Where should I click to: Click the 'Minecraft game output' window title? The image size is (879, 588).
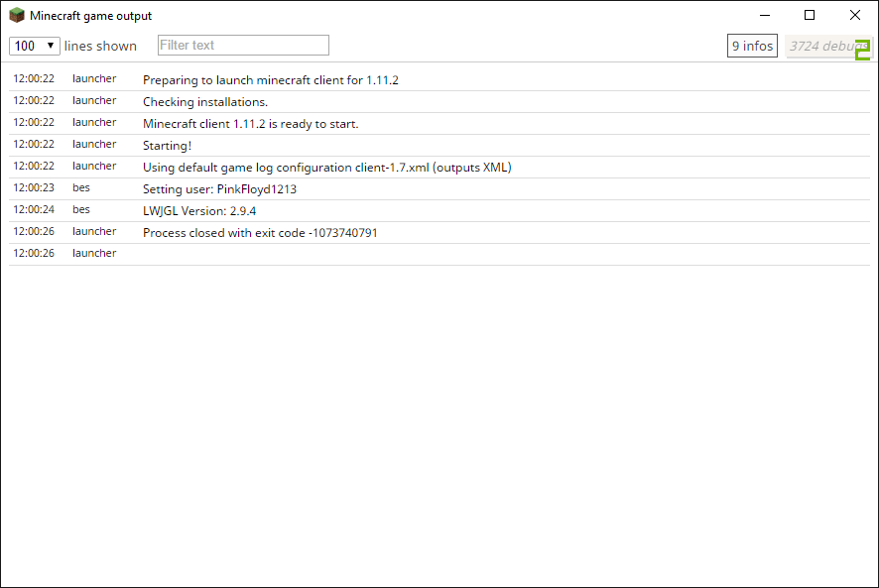click(91, 16)
